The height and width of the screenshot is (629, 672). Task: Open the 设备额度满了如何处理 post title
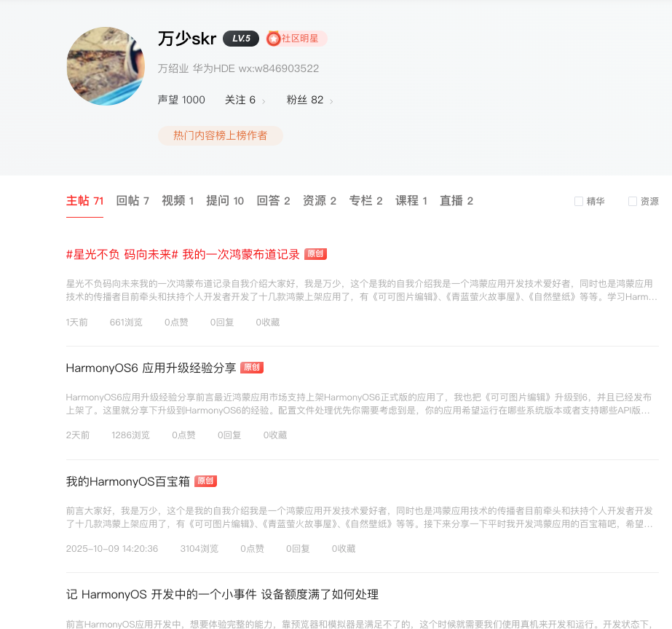click(222, 595)
